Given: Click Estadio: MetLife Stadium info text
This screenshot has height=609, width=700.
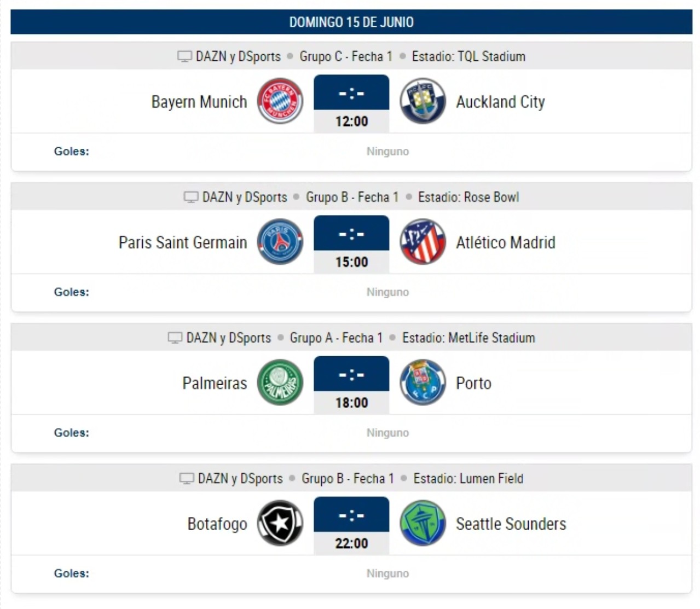Looking at the screenshot, I should [x=468, y=338].
